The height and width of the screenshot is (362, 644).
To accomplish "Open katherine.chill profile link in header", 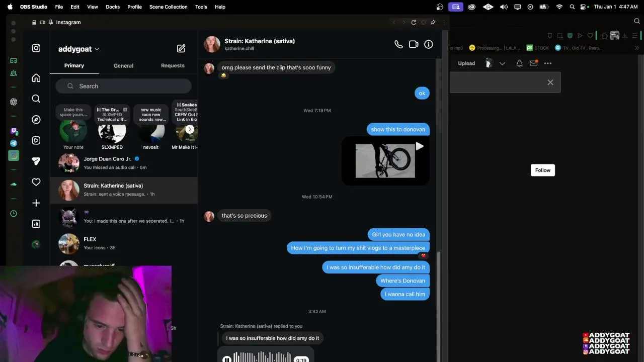I will coord(239,49).
